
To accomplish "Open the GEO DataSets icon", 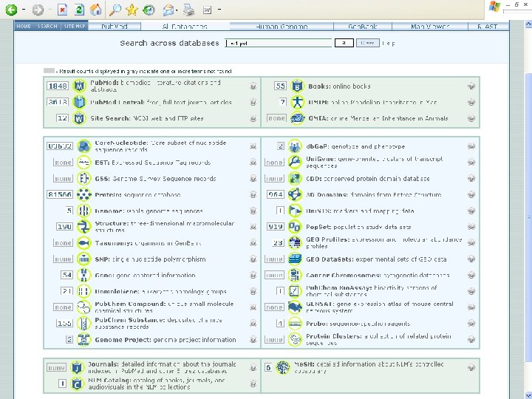I will [295, 259].
